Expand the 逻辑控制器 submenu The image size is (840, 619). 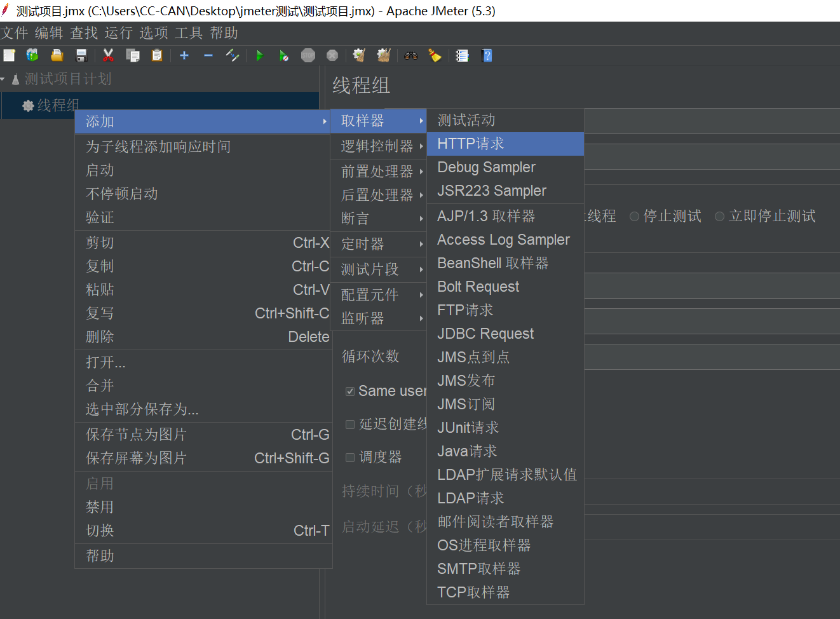click(379, 146)
